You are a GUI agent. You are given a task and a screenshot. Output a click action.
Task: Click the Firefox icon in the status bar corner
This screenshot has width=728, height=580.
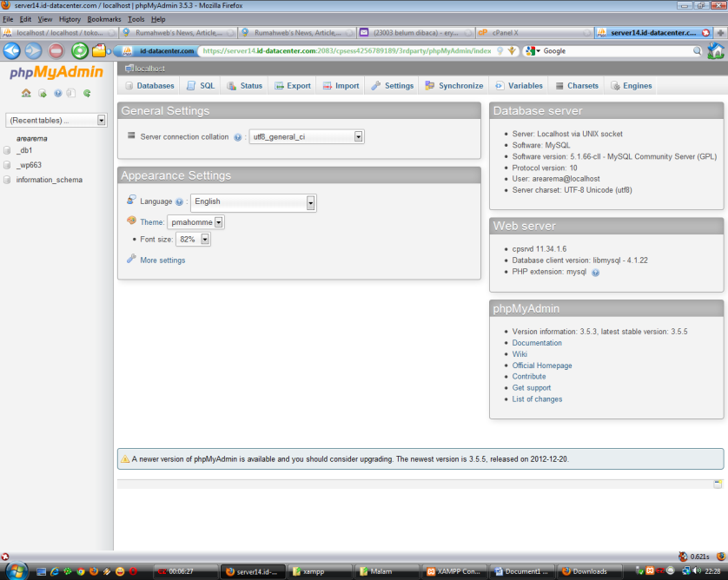pos(720,557)
